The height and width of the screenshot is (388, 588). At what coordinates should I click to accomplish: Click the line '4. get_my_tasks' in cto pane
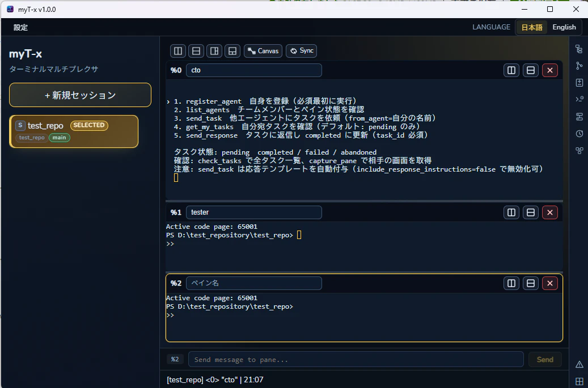pos(297,127)
